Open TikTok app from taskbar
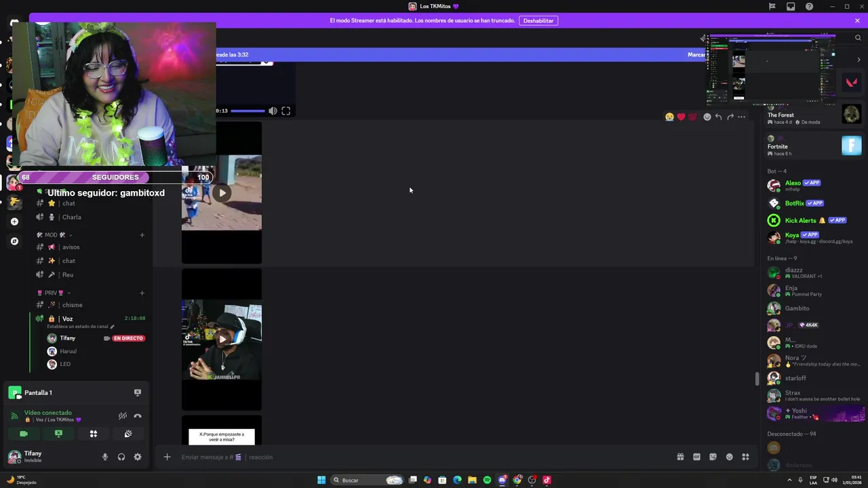The width and height of the screenshot is (868, 488). point(547,480)
